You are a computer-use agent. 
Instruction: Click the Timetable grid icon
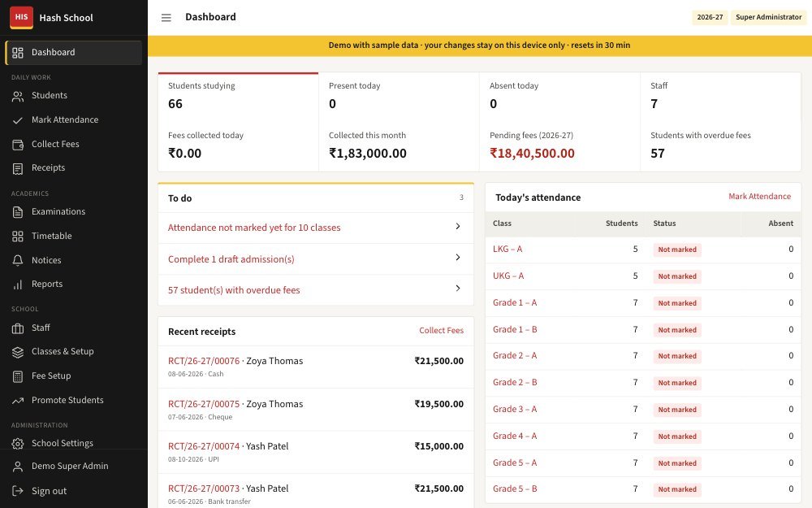pos(18,237)
